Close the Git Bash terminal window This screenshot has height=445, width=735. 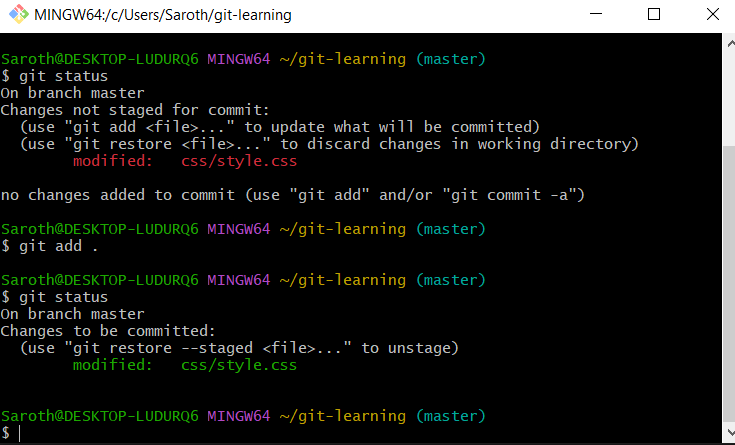tap(712, 15)
